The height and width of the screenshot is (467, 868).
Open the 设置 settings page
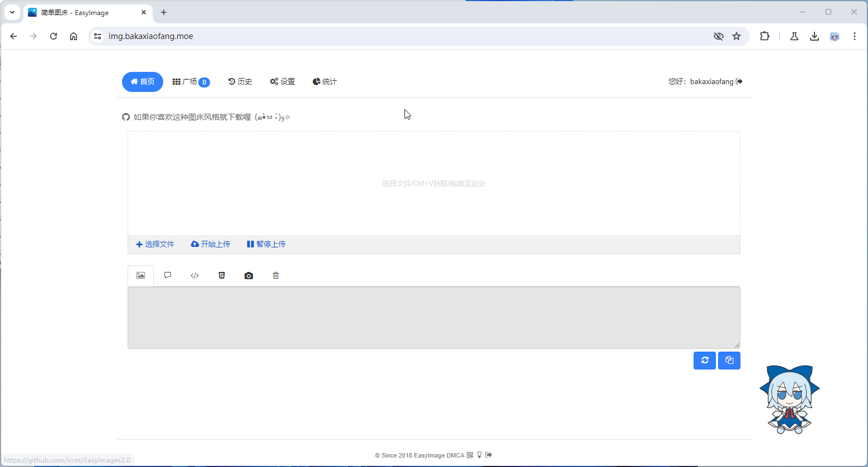pyautogui.click(x=282, y=82)
